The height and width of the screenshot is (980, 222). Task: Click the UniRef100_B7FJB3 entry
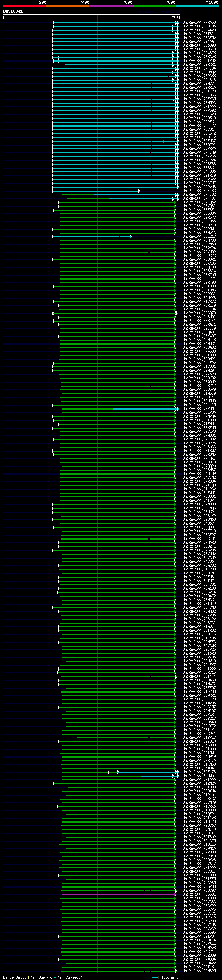pyautogui.click(x=199, y=191)
